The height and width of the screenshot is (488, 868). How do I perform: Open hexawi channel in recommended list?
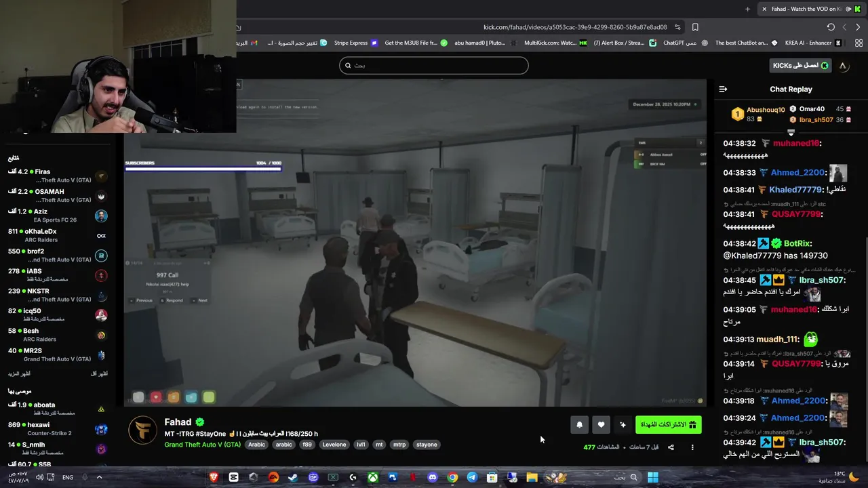pyautogui.click(x=58, y=429)
